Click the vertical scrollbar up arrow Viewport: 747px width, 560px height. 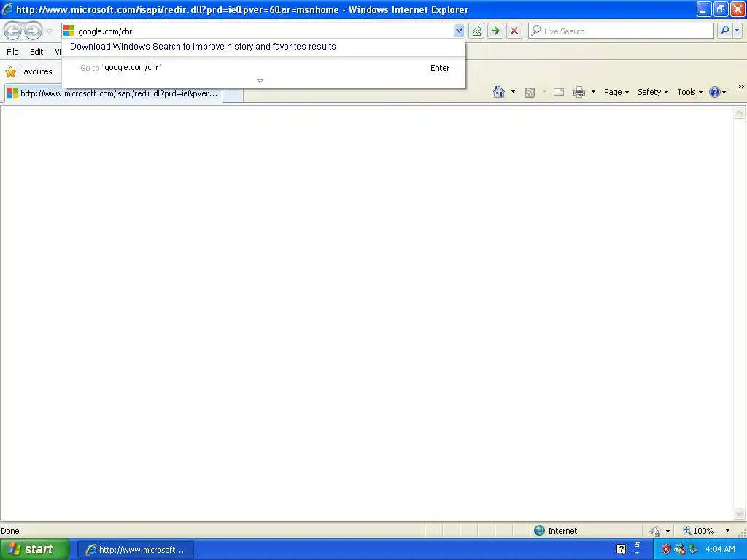tap(740, 113)
